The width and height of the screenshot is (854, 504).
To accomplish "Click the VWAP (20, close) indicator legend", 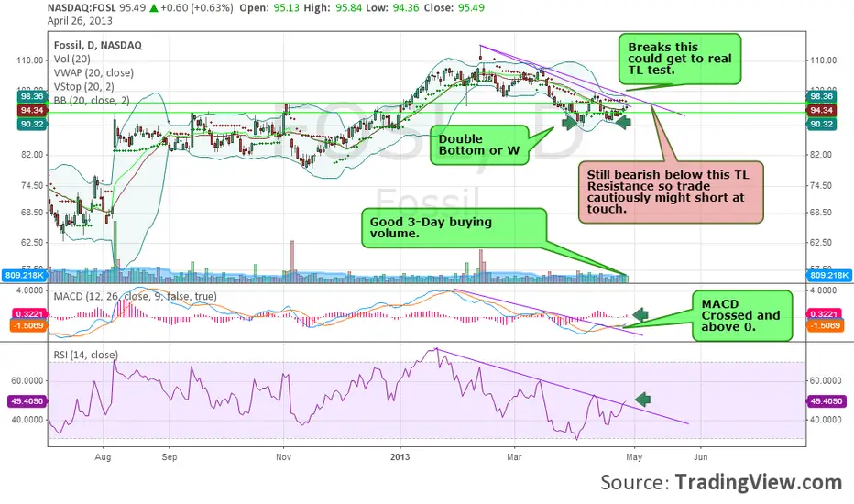I will pos(93,72).
